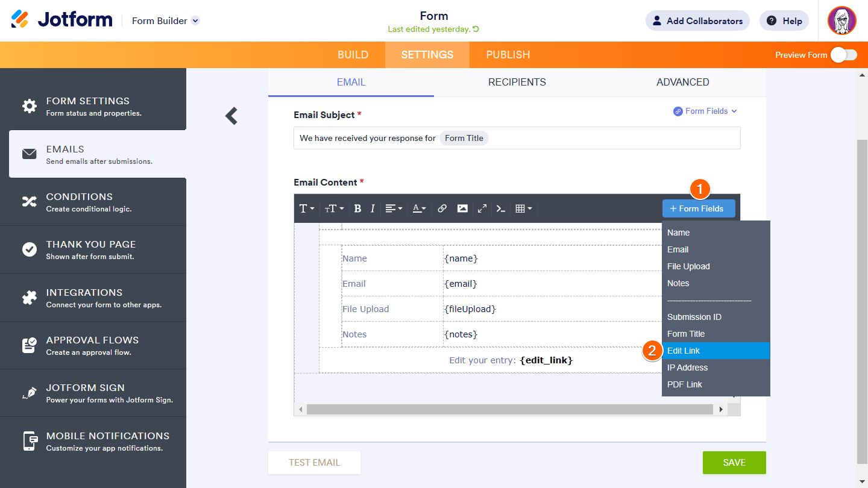Choose 'PDF Link' from the Form Fields list
Image resolution: width=868 pixels, height=488 pixels.
click(x=716, y=384)
